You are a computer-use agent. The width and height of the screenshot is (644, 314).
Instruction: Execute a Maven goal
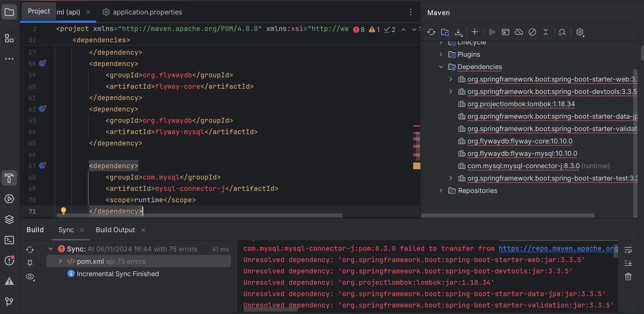pyautogui.click(x=506, y=32)
